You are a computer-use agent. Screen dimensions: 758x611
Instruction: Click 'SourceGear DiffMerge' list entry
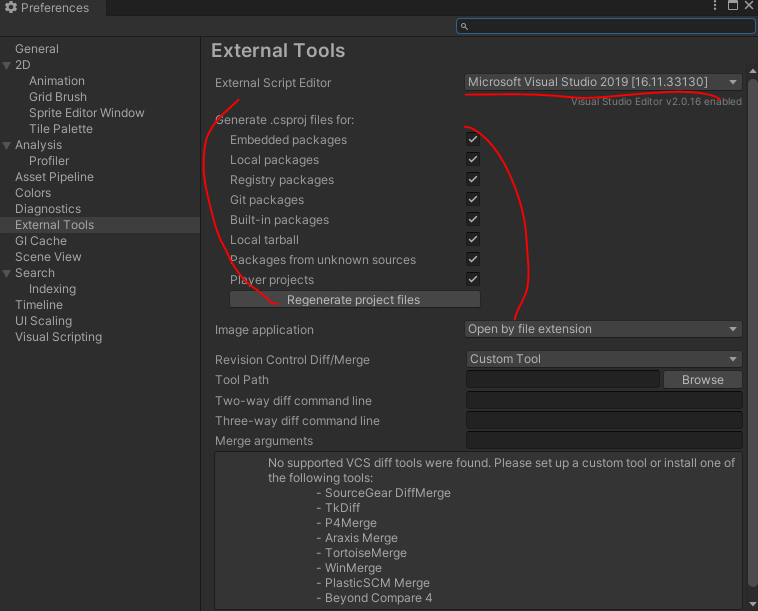[388, 493]
